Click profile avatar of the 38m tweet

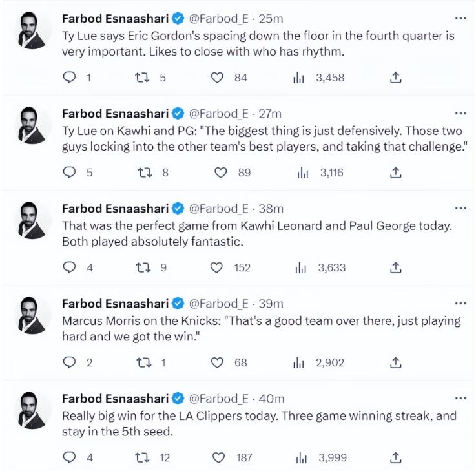[x=32, y=220]
